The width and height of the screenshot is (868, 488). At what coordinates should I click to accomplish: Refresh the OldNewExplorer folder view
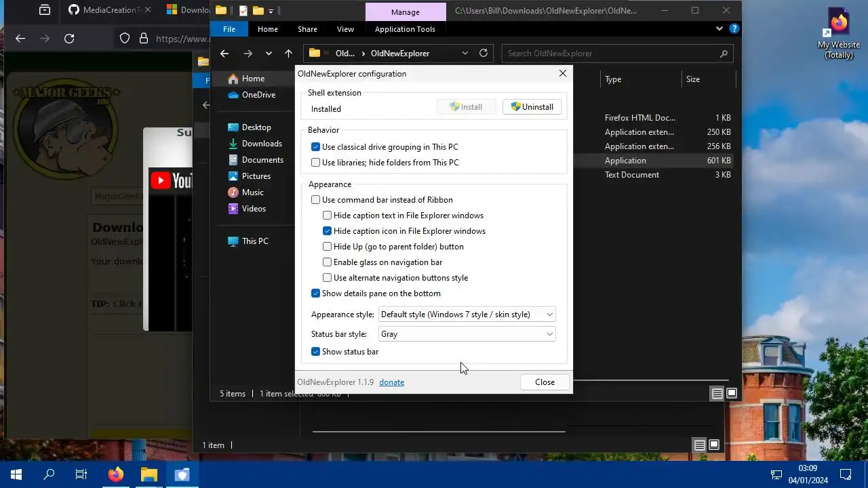coord(484,53)
